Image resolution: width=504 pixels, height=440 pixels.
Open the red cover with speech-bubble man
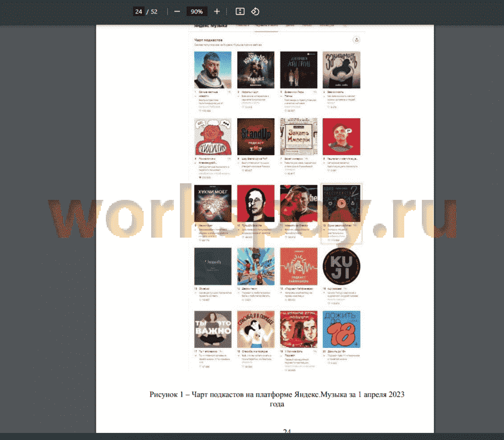(341, 137)
